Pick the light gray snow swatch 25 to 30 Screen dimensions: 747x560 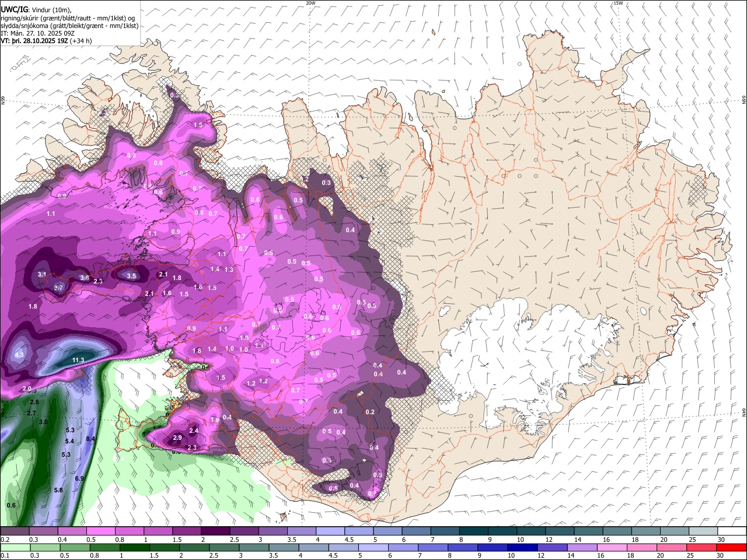(703, 531)
